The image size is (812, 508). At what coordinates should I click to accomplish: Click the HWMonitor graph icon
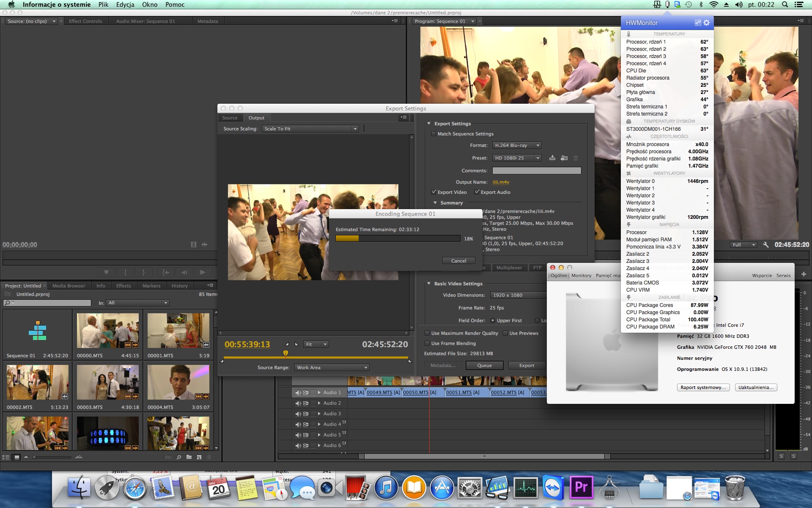698,22
